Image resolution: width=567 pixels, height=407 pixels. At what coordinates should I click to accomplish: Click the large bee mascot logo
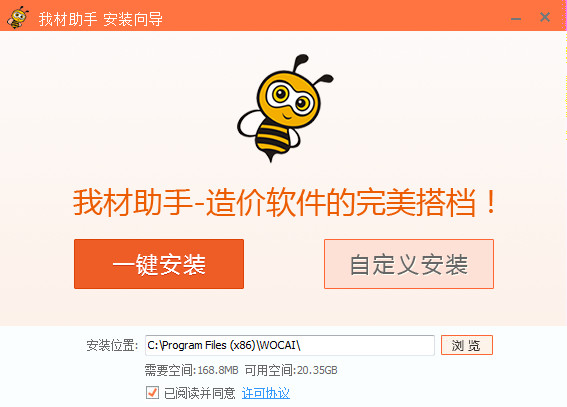click(285, 108)
